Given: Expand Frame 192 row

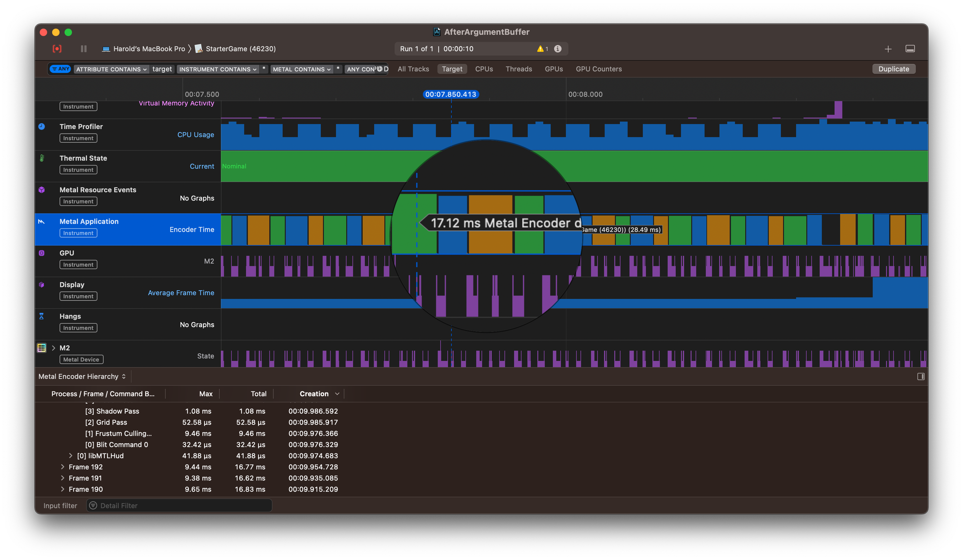Looking at the screenshot, I should [62, 467].
